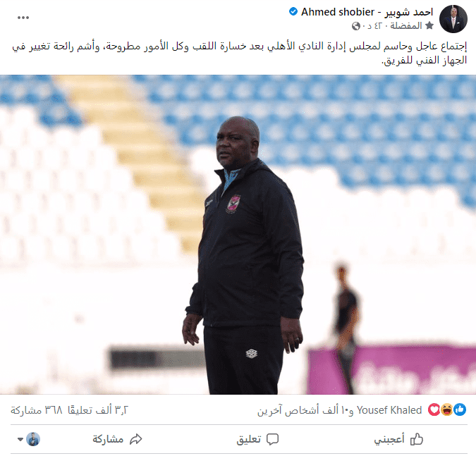Click the heart love reaction icon
Viewport: 476px width, 456px height.
coord(434,410)
